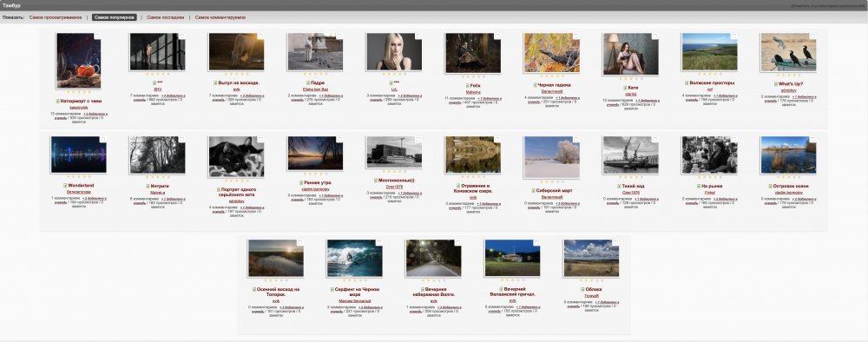The width and height of the screenshot is (868, 342).
Task: Check the box on 'Сибирский март' photo
Action: coord(575,140)
